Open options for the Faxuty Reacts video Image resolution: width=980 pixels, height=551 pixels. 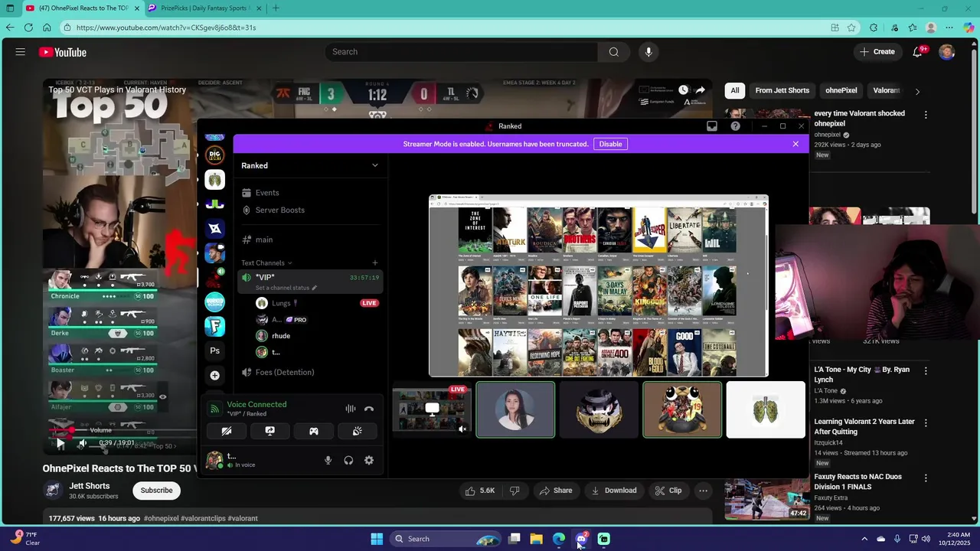pyautogui.click(x=926, y=478)
